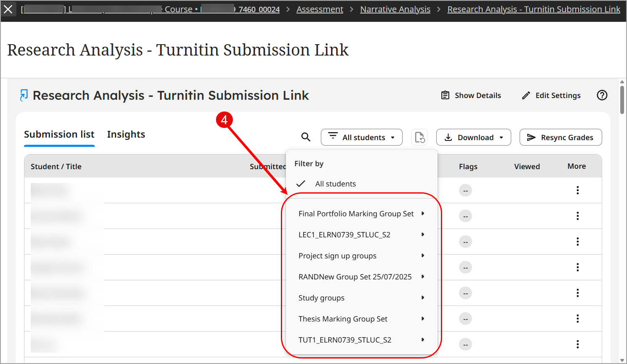The width and height of the screenshot is (627, 364).
Task: Click the flag indicator in the first row
Action: point(465,190)
